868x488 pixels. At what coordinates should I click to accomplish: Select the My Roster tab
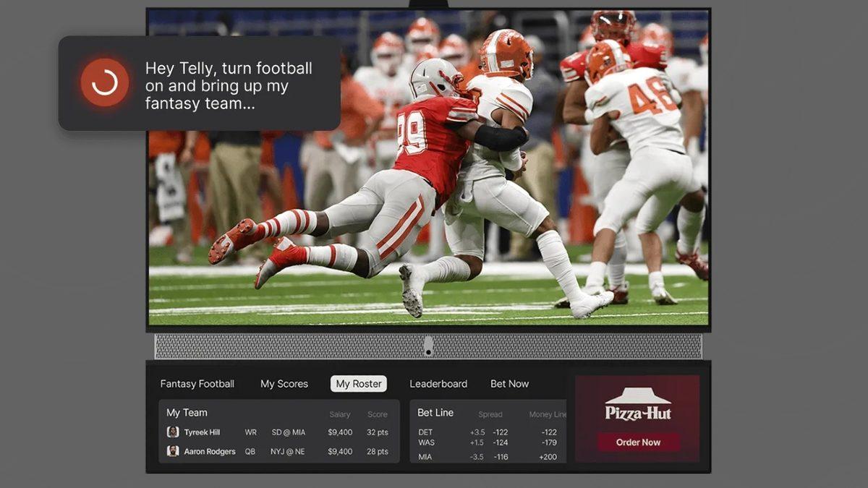click(359, 384)
